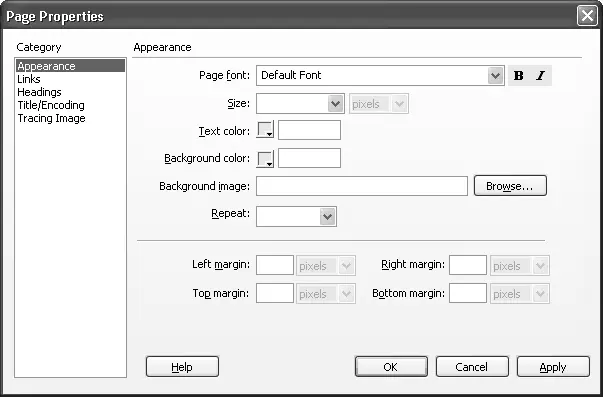The width and height of the screenshot is (603, 397).
Task: Open the Text color swatch picker
Action: pyautogui.click(x=265, y=130)
